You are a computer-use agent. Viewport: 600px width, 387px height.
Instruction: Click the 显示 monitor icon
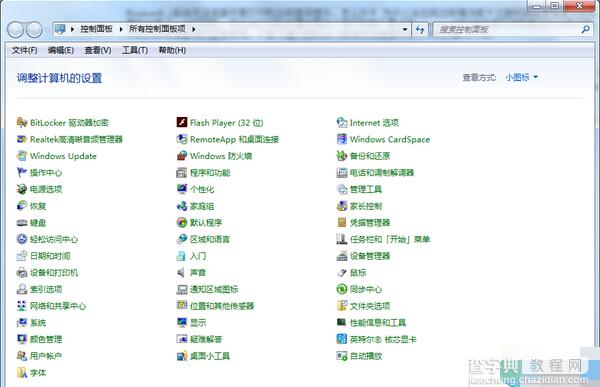182,322
